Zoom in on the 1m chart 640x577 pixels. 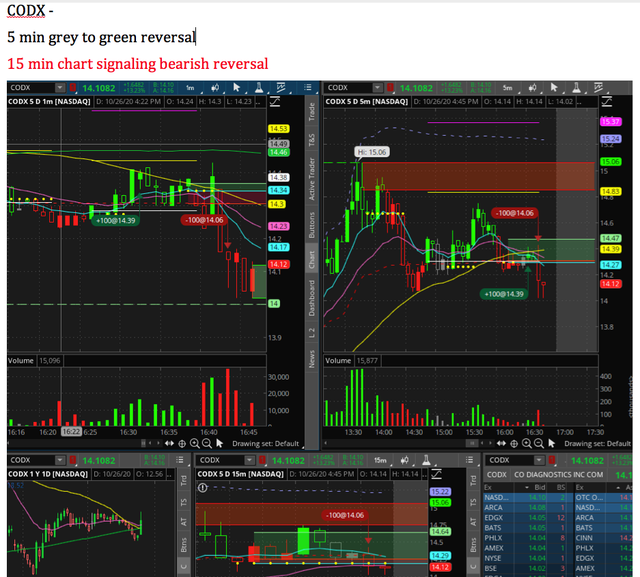click(195, 444)
